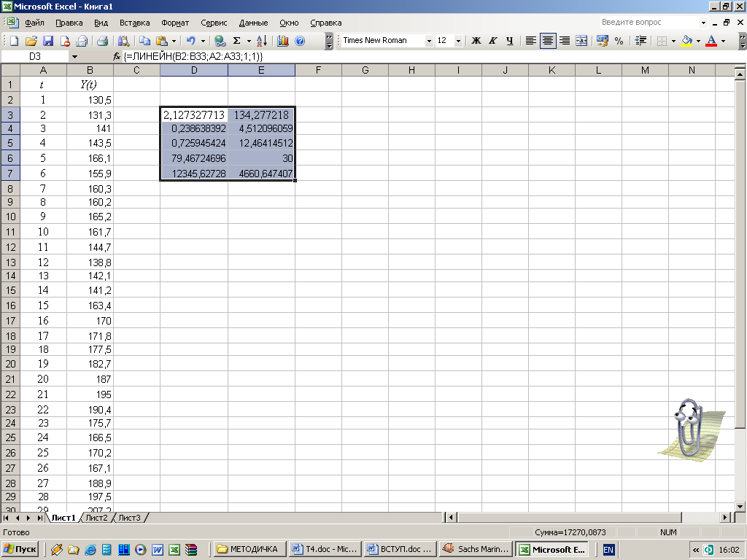Select row header 15
Screen dimensions: 747x560
click(10, 290)
